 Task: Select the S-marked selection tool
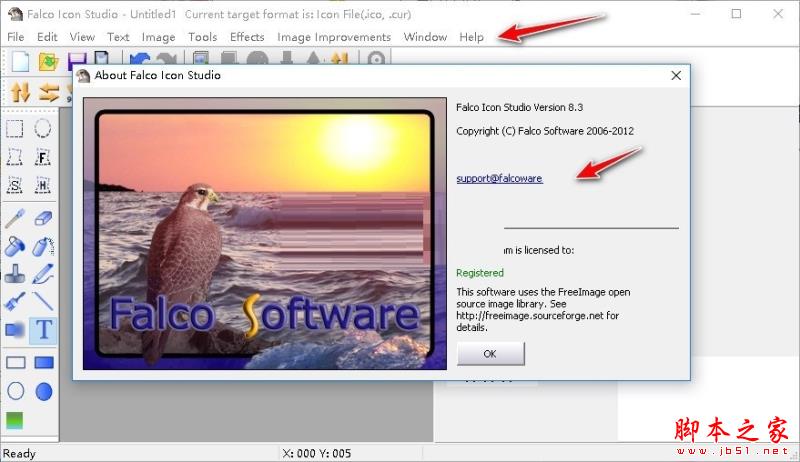(x=15, y=185)
